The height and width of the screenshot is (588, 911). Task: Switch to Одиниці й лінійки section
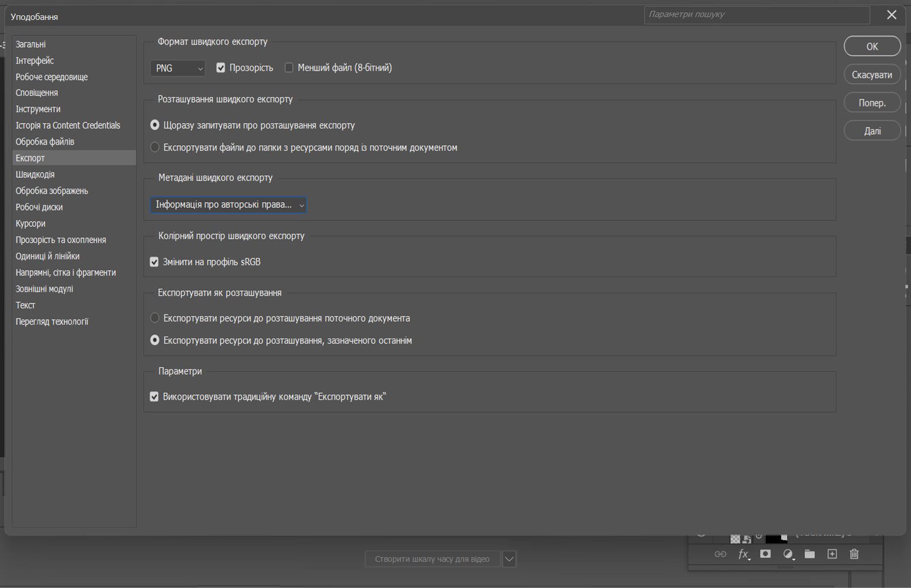point(74,256)
